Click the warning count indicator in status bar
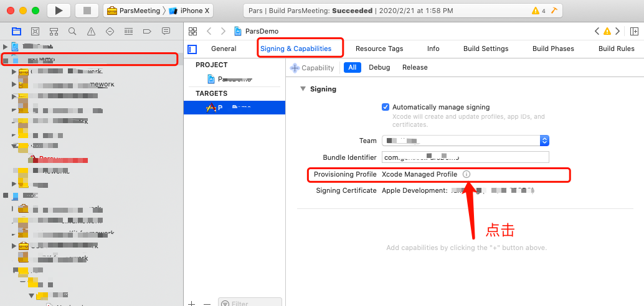The image size is (644, 306). click(x=539, y=11)
